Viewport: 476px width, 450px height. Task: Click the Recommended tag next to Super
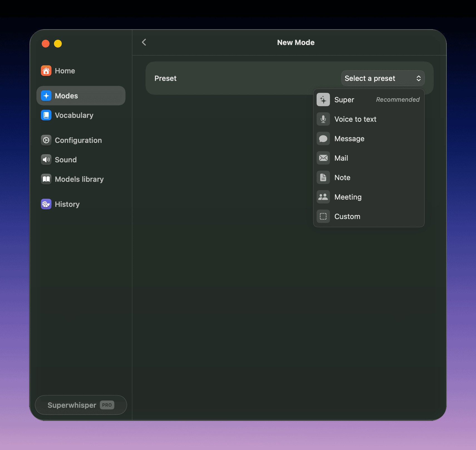click(398, 100)
